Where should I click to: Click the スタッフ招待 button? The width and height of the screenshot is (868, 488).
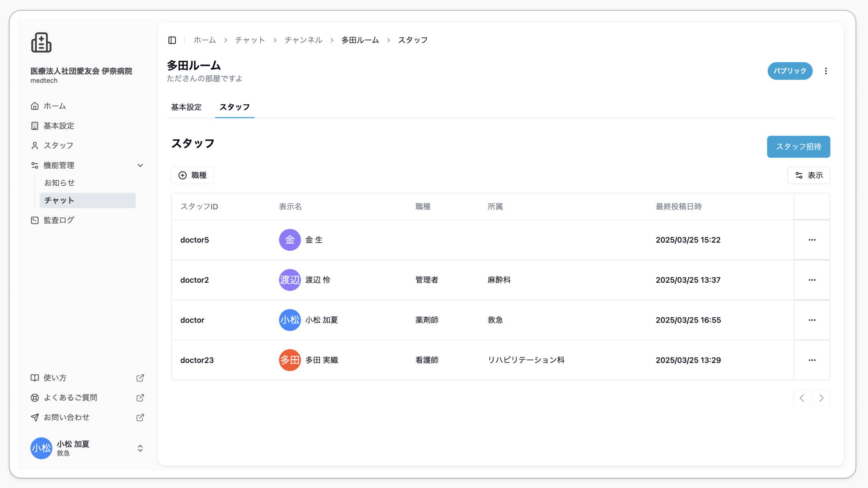tap(798, 147)
